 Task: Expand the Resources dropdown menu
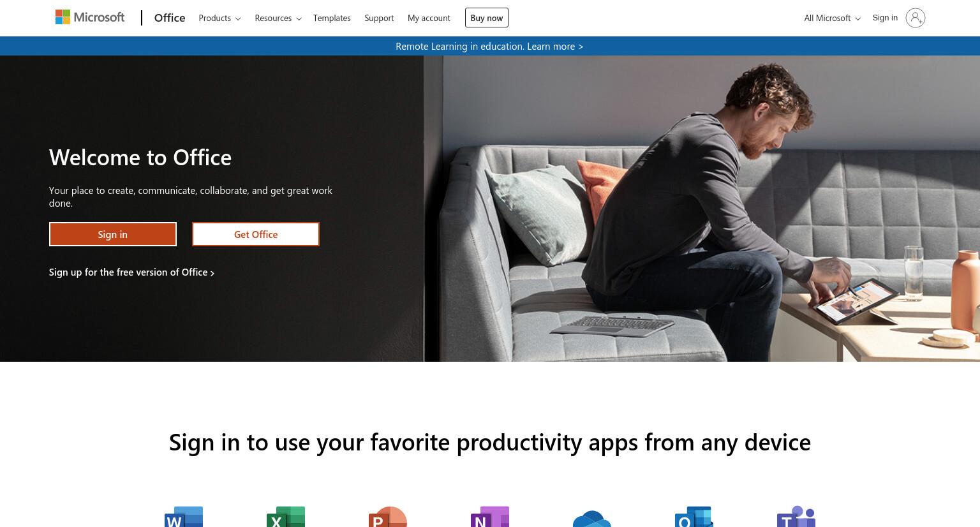[278, 18]
